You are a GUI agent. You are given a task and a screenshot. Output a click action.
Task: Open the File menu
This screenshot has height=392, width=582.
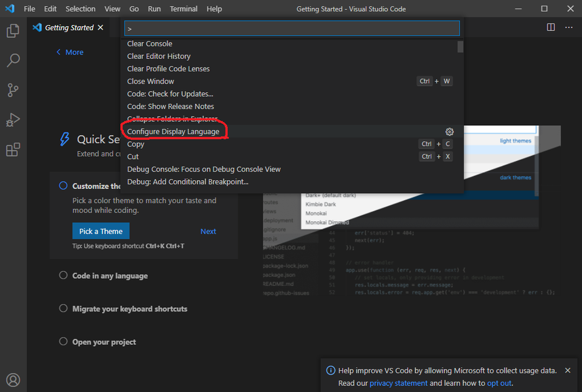[x=29, y=9]
